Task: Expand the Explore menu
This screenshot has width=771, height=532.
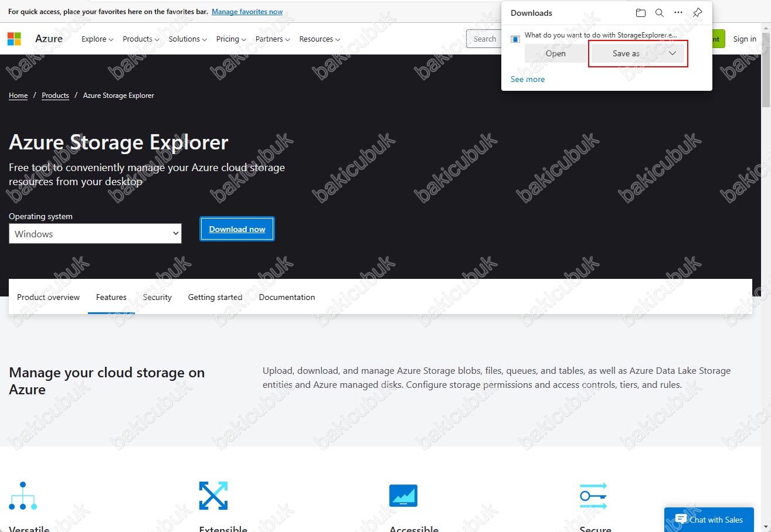Action: [x=97, y=39]
